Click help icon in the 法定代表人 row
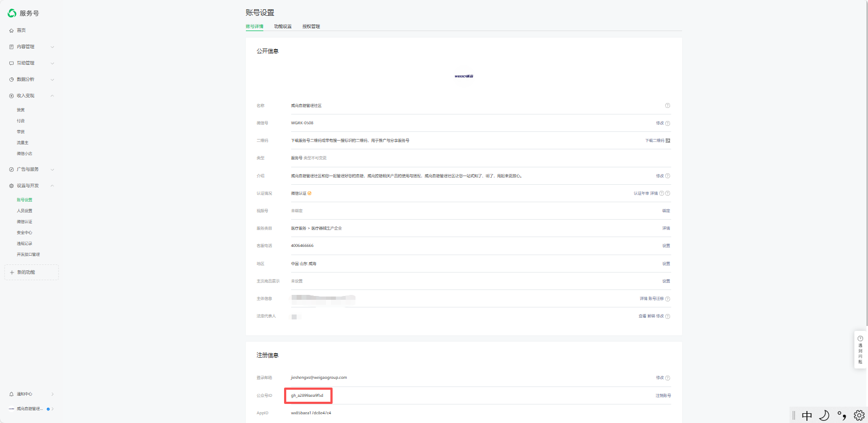868x423 pixels. point(668,316)
